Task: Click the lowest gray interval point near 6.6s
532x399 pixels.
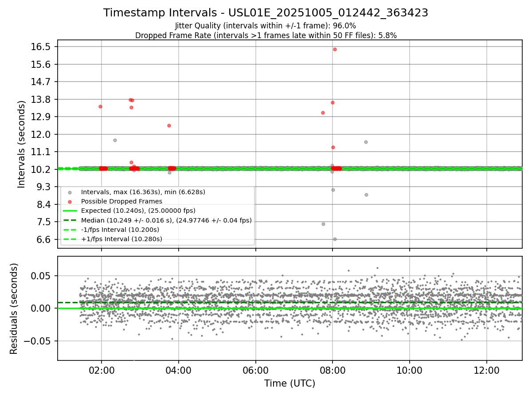Action: 335,239
